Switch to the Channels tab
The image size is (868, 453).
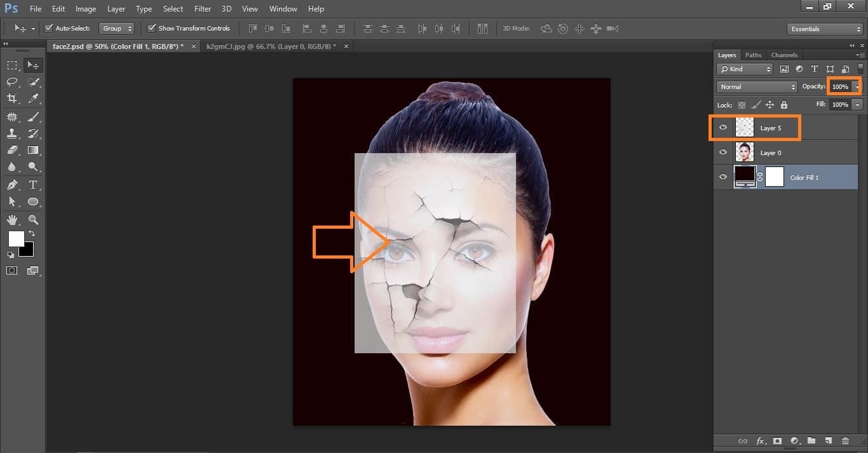point(784,55)
